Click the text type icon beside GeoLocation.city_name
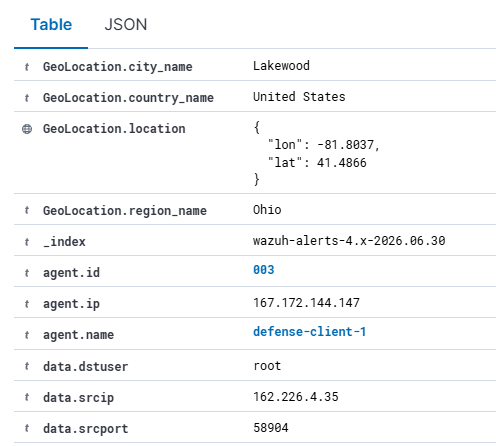This screenshot has height=446, width=496. tap(27, 67)
